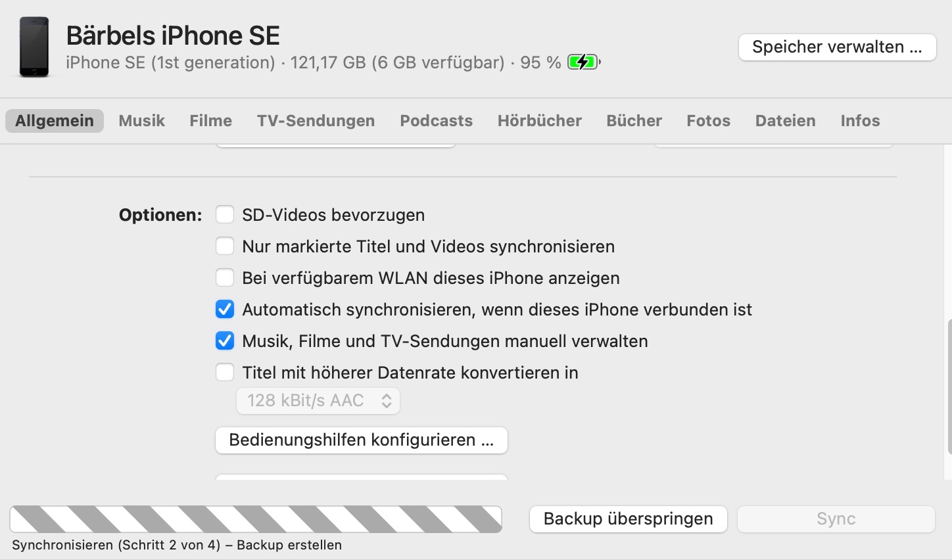Select the TV-Sendungen tab
The height and width of the screenshot is (560, 952).
316,121
